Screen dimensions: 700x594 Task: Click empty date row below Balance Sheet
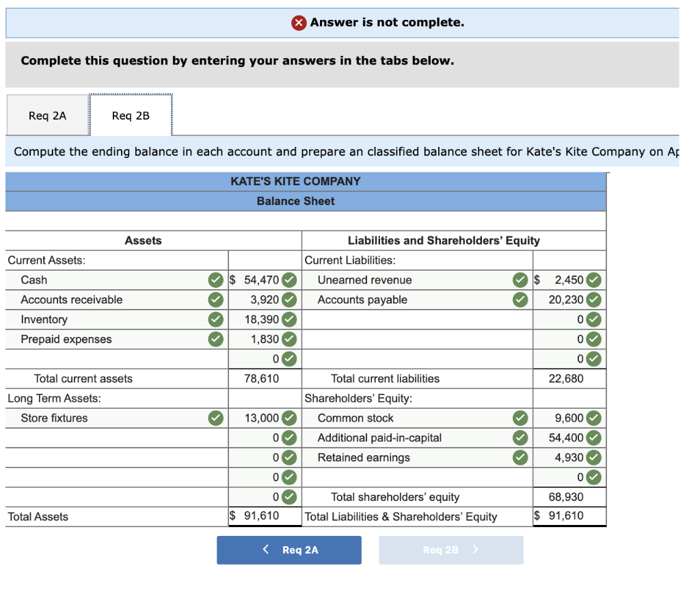click(x=306, y=221)
